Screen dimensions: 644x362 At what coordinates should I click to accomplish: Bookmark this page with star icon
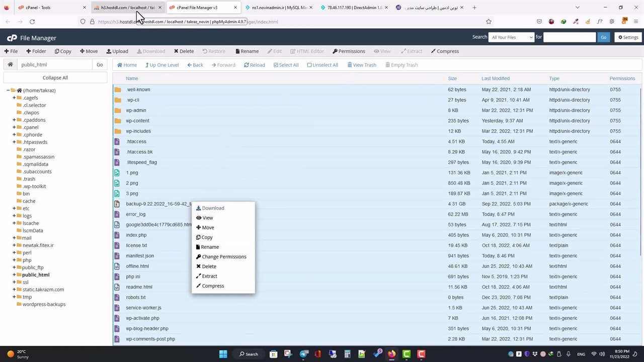489,22
